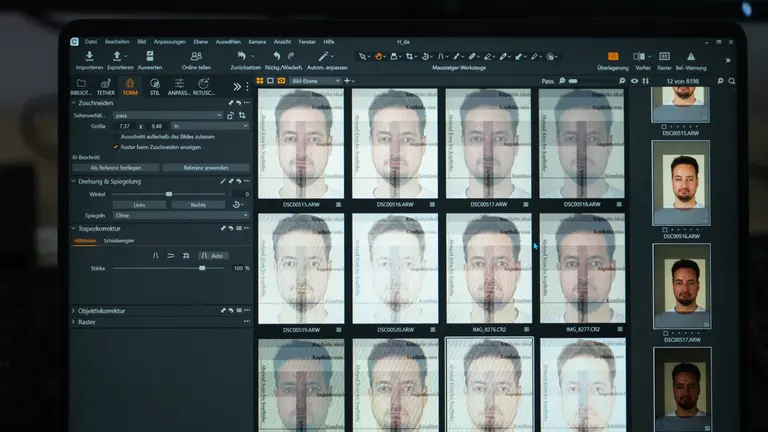
Task: Open the Bibliothek tool tab
Action: (x=81, y=86)
